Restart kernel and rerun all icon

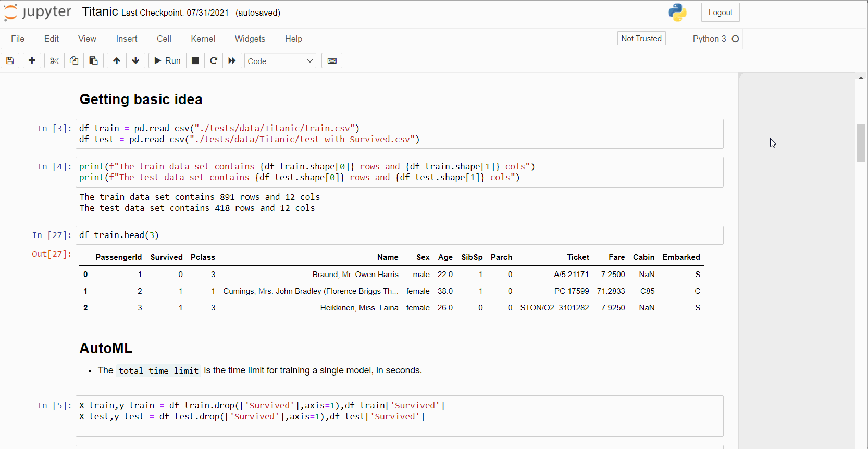click(232, 61)
